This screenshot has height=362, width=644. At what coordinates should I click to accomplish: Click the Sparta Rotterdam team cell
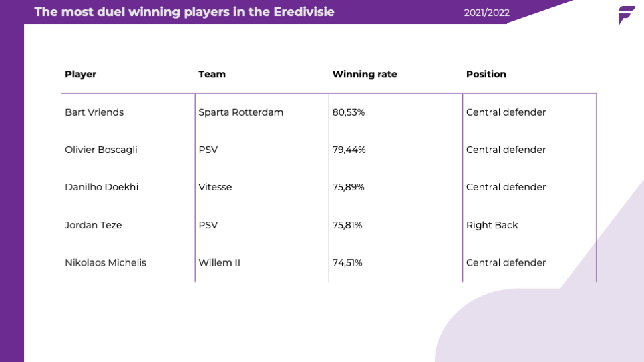pos(240,112)
